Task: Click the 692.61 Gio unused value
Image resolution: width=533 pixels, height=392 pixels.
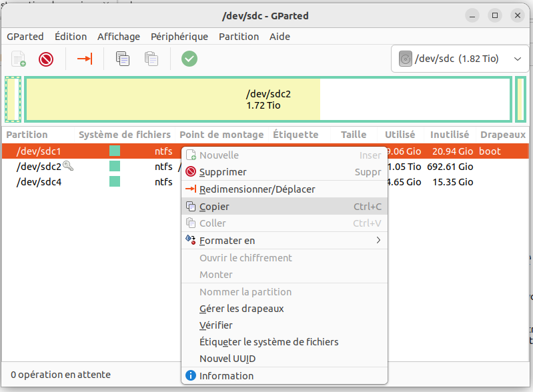Action: pyautogui.click(x=450, y=167)
